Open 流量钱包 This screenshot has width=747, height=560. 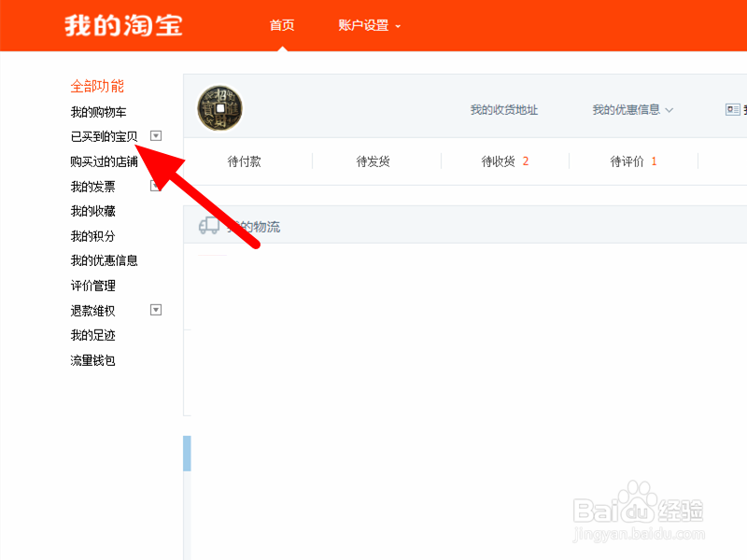pos(92,360)
